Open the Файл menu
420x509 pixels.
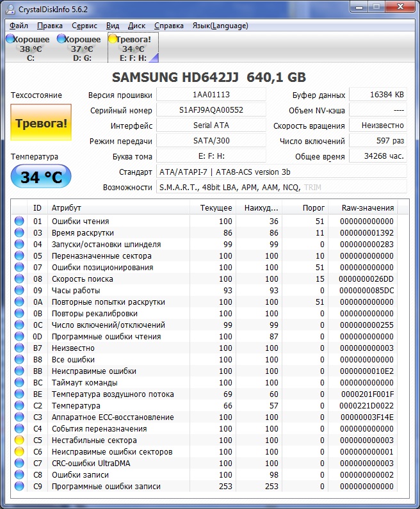19,26
